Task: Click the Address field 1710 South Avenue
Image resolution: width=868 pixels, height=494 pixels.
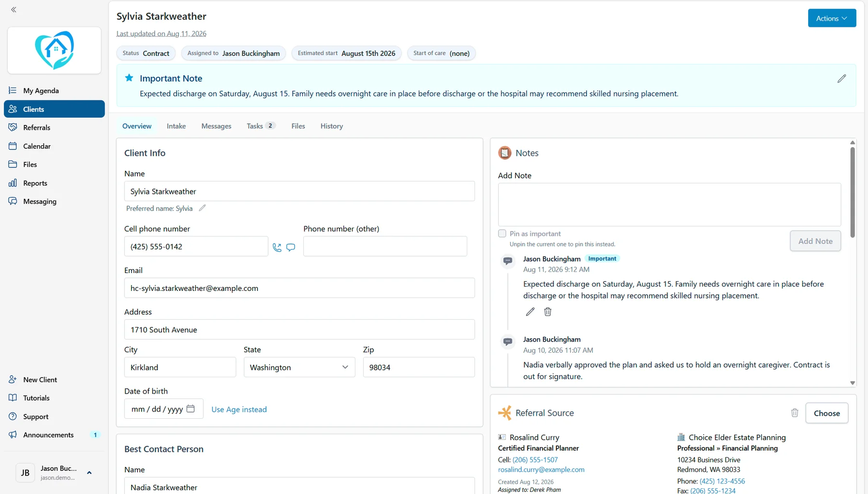Action: (299, 329)
